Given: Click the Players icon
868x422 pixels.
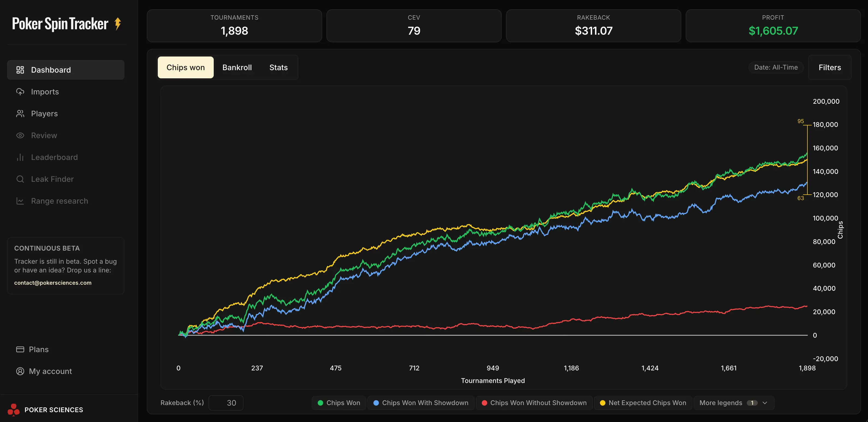Looking at the screenshot, I should (x=20, y=113).
